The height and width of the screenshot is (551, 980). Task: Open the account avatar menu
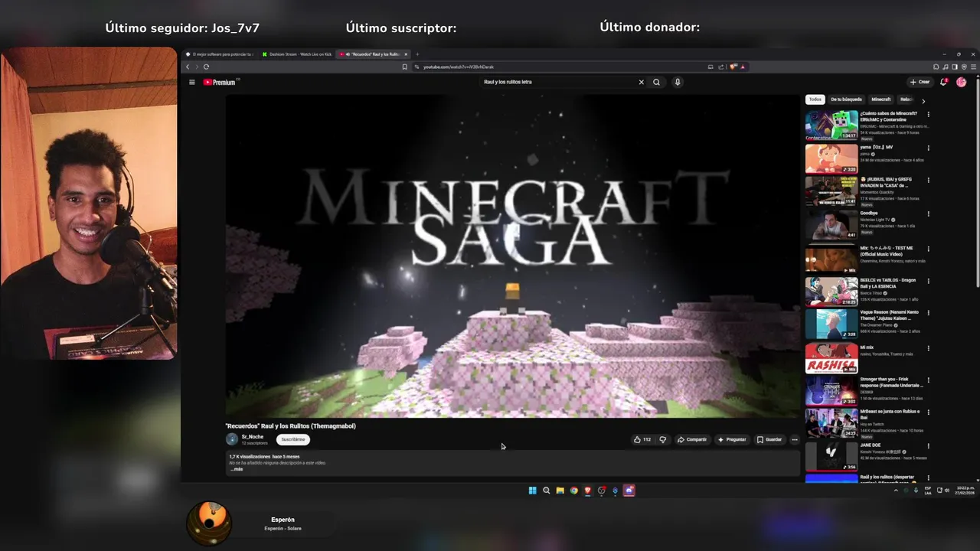pyautogui.click(x=962, y=82)
